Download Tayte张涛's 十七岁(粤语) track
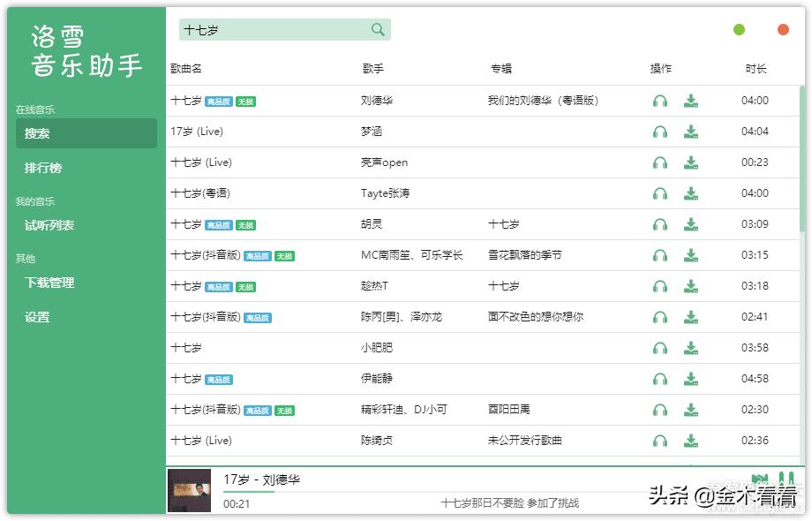Screen dimensions: 812x521 click(691, 193)
